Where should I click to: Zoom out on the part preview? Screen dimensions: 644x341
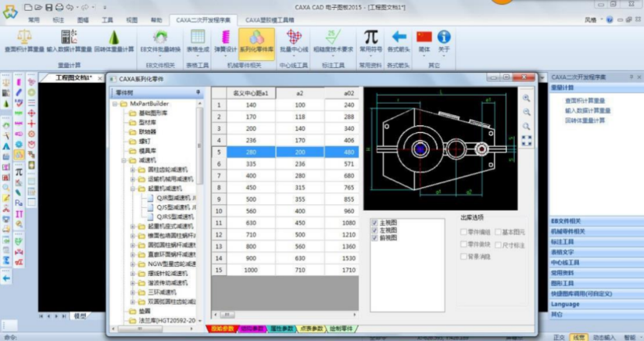pos(526,112)
